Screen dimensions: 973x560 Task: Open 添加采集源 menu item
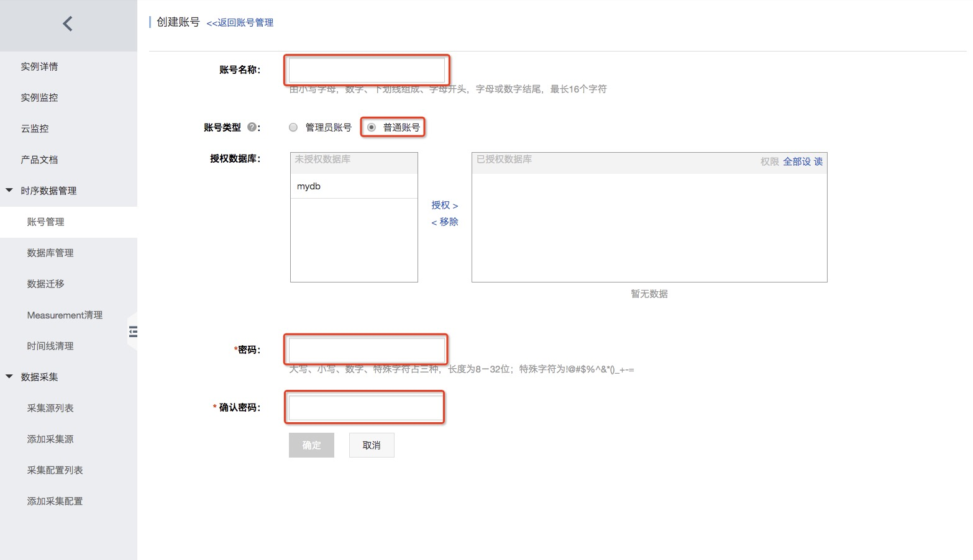pyautogui.click(x=50, y=439)
